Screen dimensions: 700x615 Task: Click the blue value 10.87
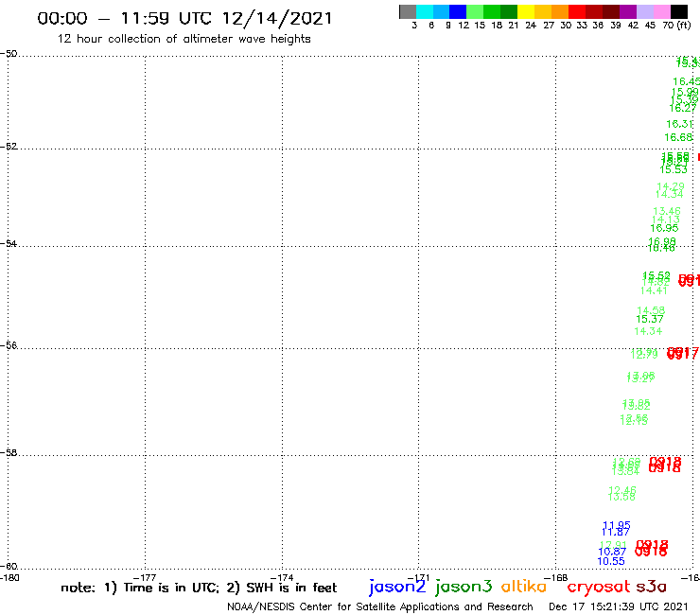(612, 552)
